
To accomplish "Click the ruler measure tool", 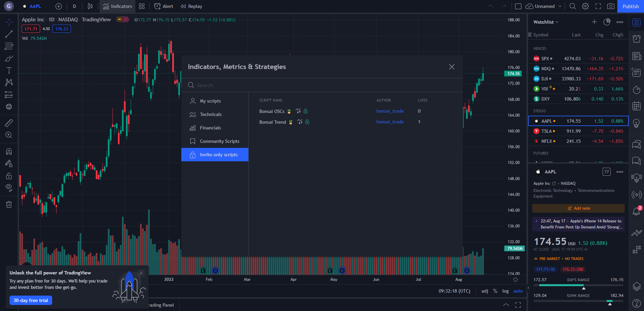I will tap(9, 123).
